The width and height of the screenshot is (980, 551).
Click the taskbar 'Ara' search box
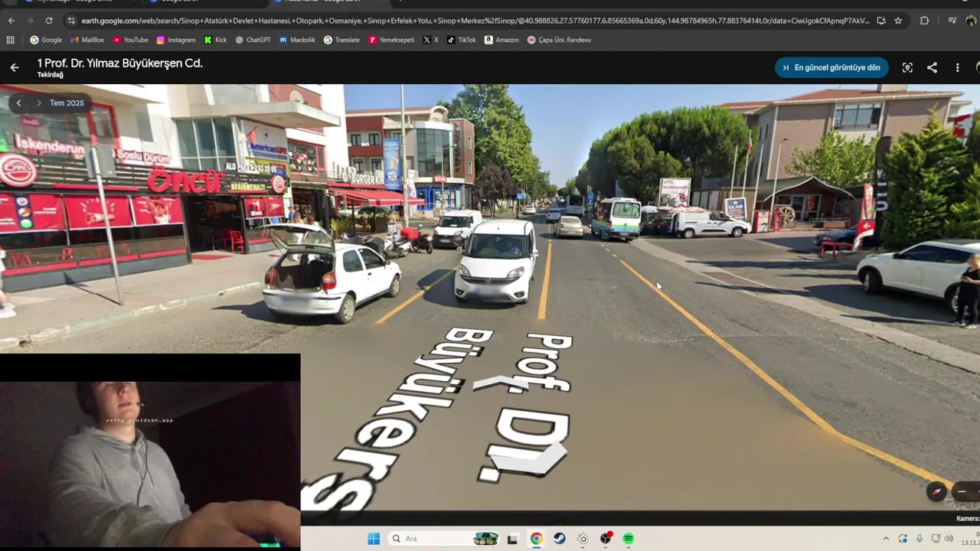pyautogui.click(x=443, y=539)
